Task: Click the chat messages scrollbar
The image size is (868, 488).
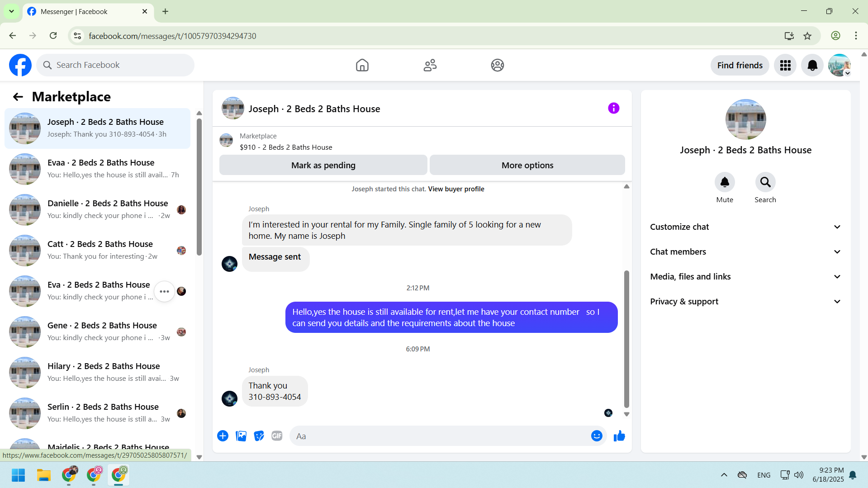Action: pyautogui.click(x=626, y=339)
